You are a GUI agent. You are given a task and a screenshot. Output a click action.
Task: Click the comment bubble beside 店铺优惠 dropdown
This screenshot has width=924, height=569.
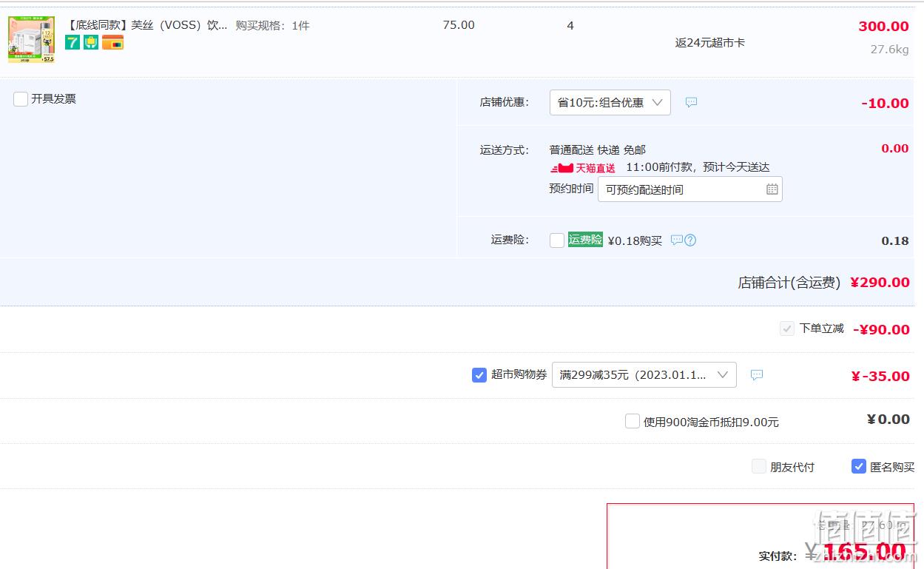pos(691,103)
